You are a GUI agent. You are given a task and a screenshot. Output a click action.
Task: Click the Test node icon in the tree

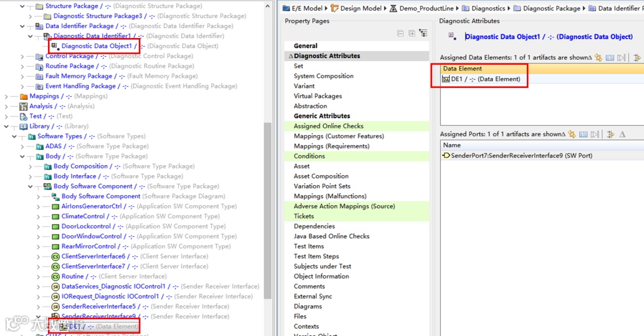(x=24, y=116)
